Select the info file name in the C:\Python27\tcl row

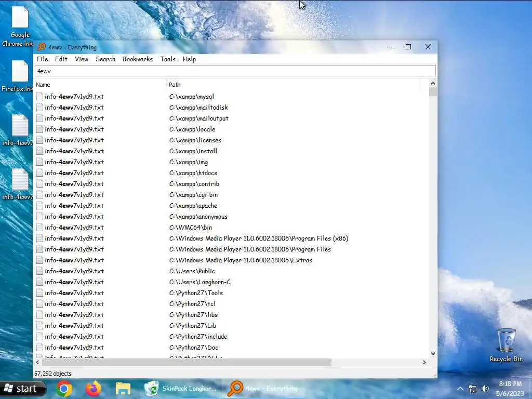[74, 303]
